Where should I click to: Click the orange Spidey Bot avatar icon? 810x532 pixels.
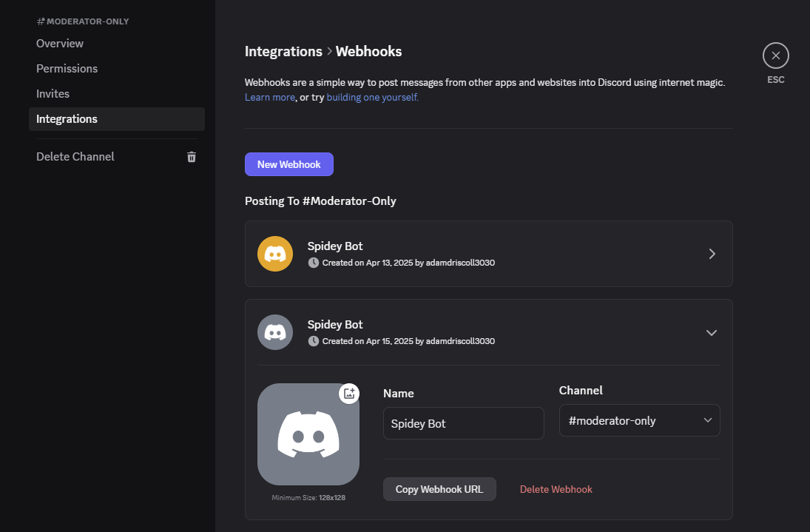[x=275, y=254]
